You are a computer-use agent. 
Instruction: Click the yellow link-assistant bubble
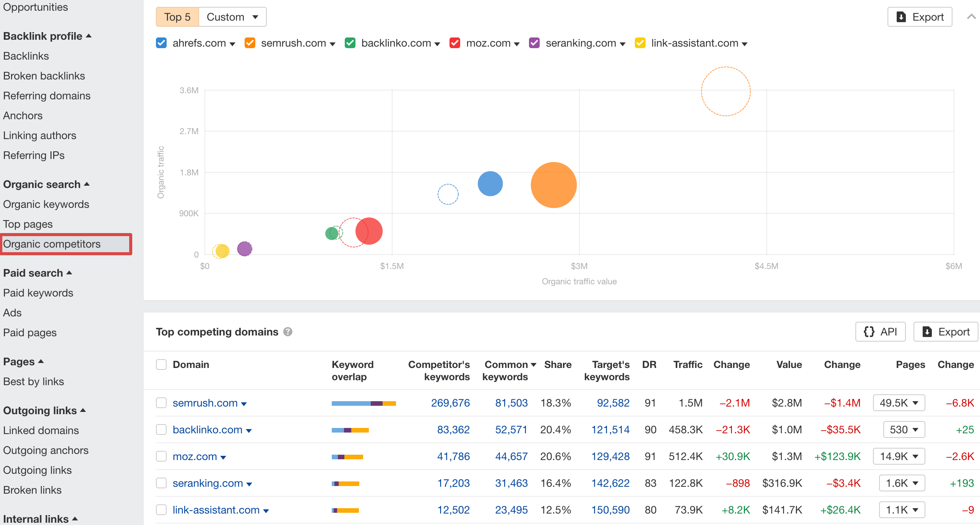222,251
